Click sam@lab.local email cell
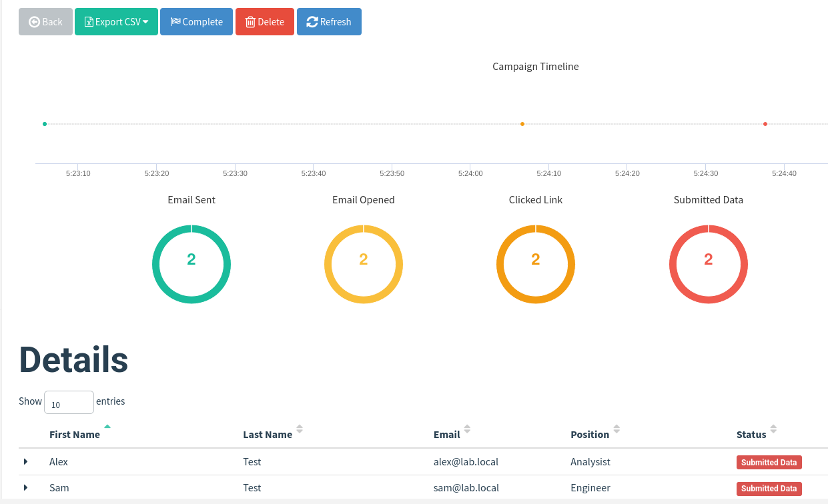828x504 pixels. click(x=466, y=487)
